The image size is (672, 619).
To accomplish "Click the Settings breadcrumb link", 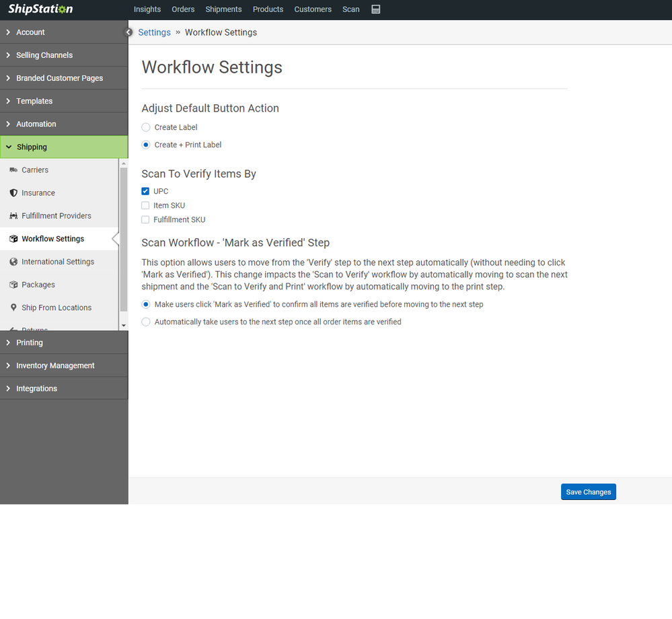I will pyautogui.click(x=154, y=32).
